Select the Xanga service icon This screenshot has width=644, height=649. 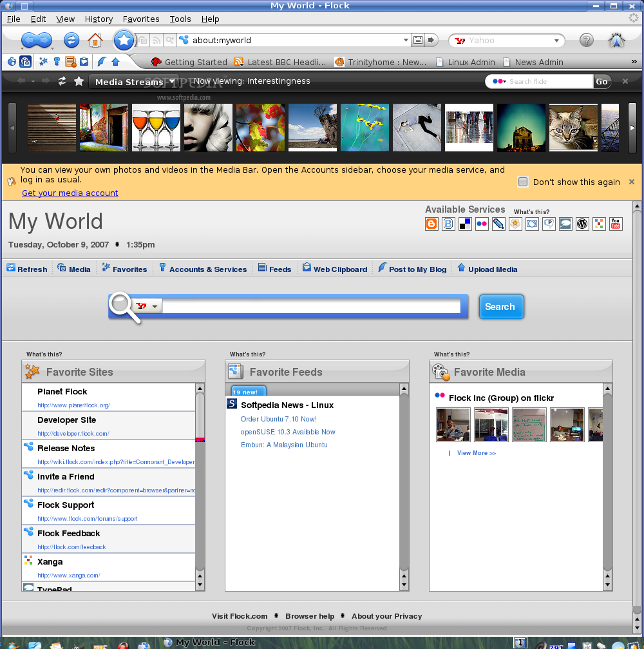click(599, 224)
